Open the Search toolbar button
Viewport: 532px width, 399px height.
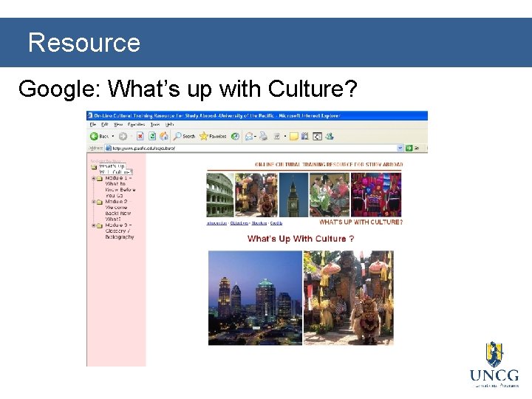click(184, 137)
